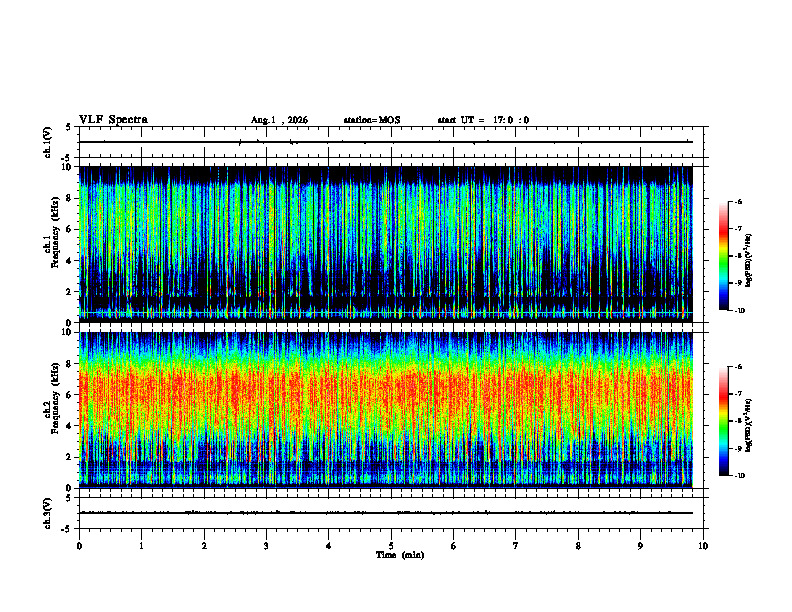Select the date text "Aug.1 , 2026"
The image size is (792, 612).
point(279,120)
